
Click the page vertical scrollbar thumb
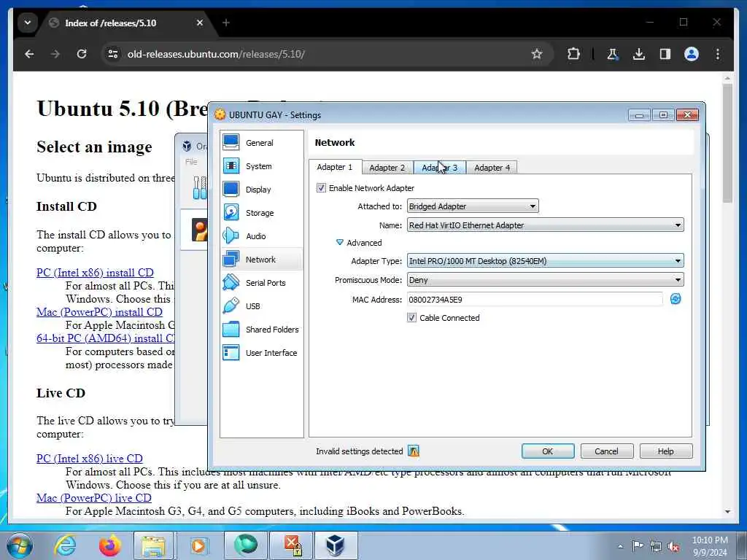[727, 143]
